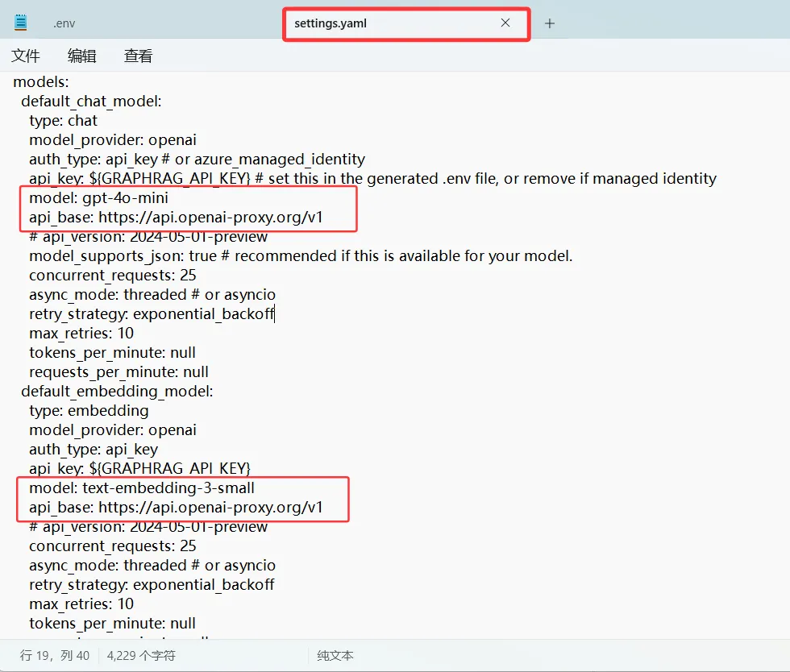Click the 纯文本 format indicator
The height and width of the screenshot is (672, 790).
(334, 655)
